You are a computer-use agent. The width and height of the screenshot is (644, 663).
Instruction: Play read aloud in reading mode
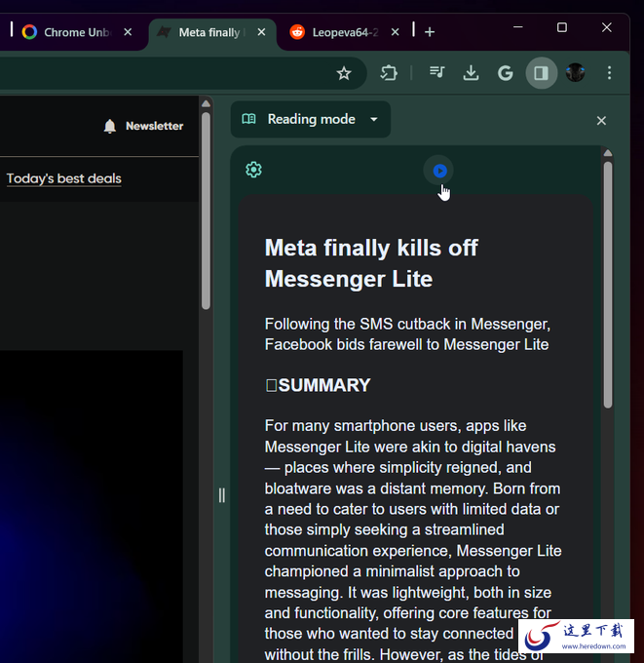coord(439,171)
